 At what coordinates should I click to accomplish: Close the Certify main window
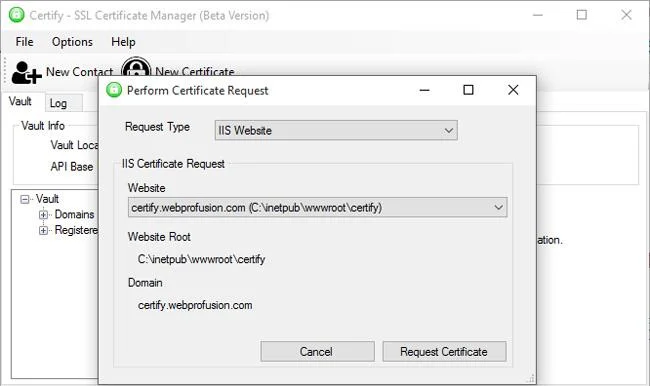(x=626, y=15)
